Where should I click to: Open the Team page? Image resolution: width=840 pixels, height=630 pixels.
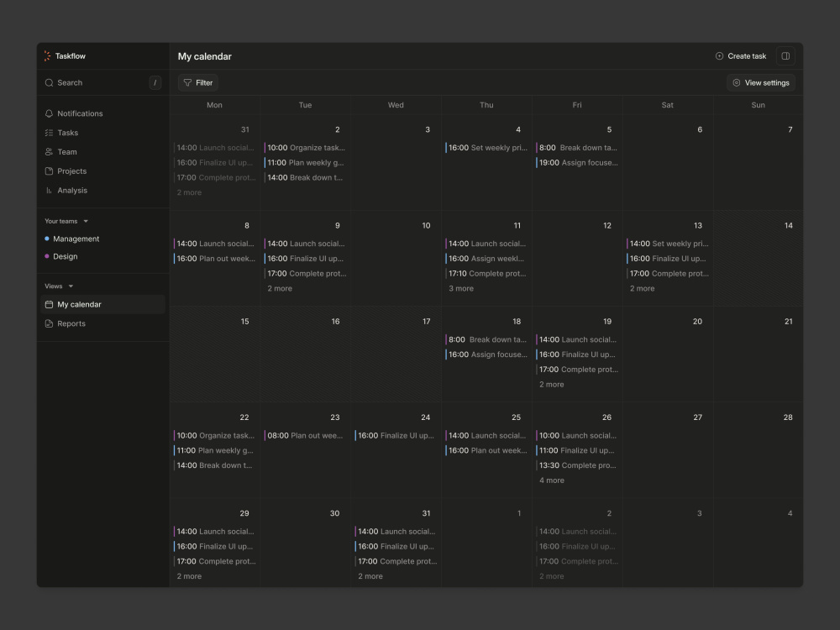[x=102, y=152]
